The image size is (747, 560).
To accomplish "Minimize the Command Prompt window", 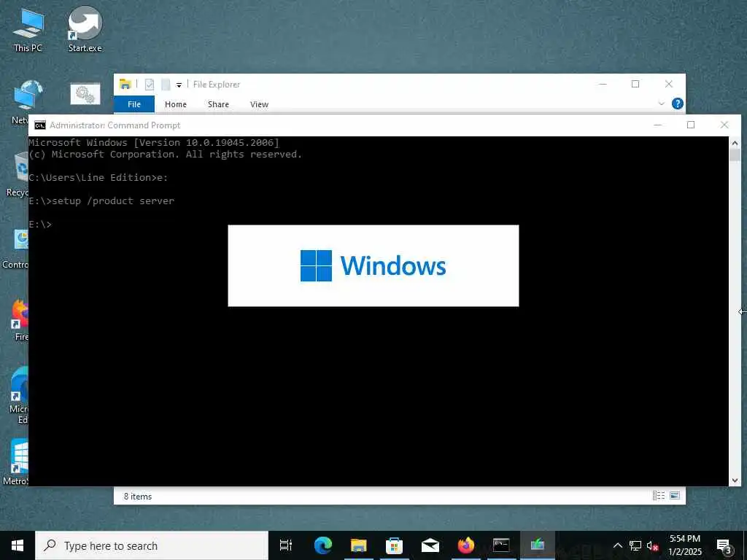I will tap(658, 125).
